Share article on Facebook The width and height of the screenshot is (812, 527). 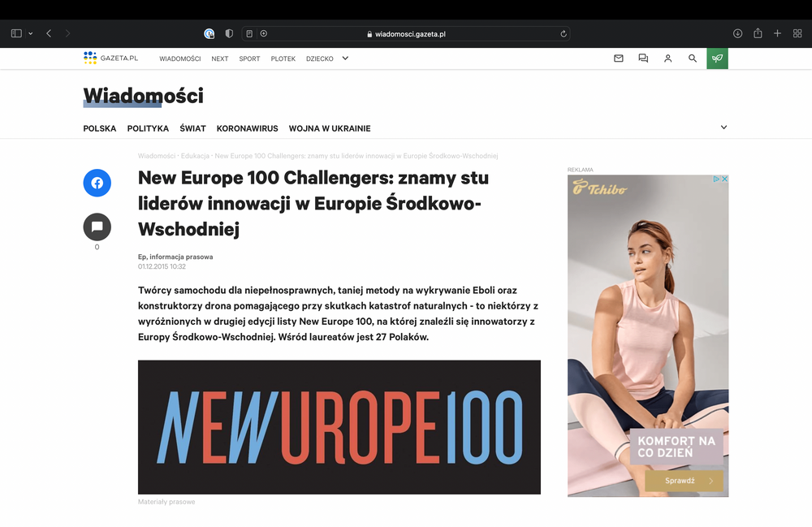[x=97, y=183]
